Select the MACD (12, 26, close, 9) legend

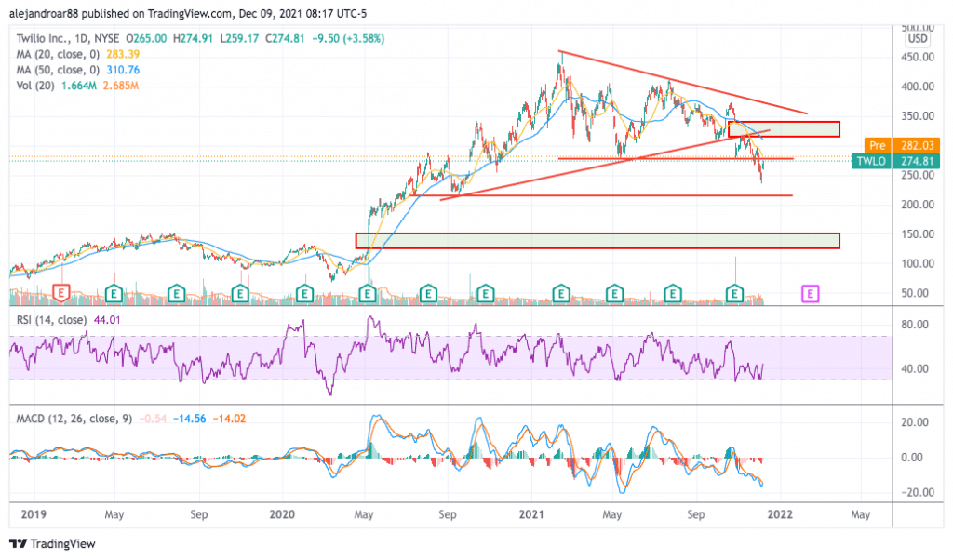pos(74,419)
